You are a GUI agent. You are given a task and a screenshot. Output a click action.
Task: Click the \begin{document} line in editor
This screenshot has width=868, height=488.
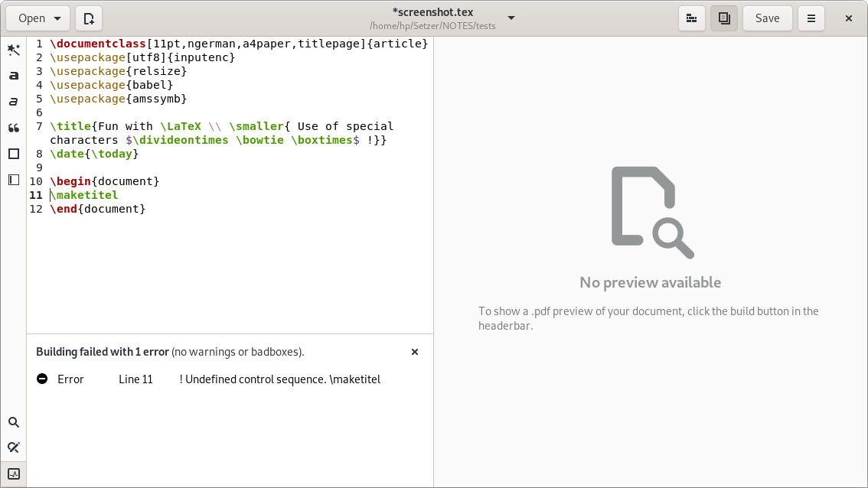pyautogui.click(x=105, y=181)
